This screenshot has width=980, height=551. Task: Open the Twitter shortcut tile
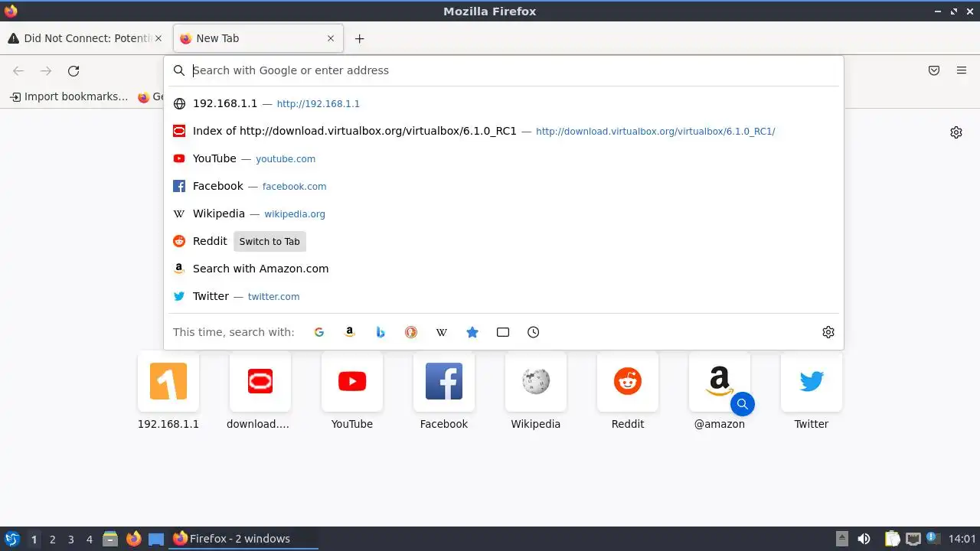812,381
